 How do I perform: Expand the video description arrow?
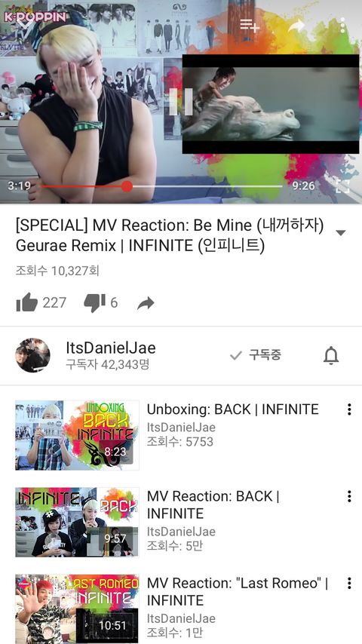(340, 233)
